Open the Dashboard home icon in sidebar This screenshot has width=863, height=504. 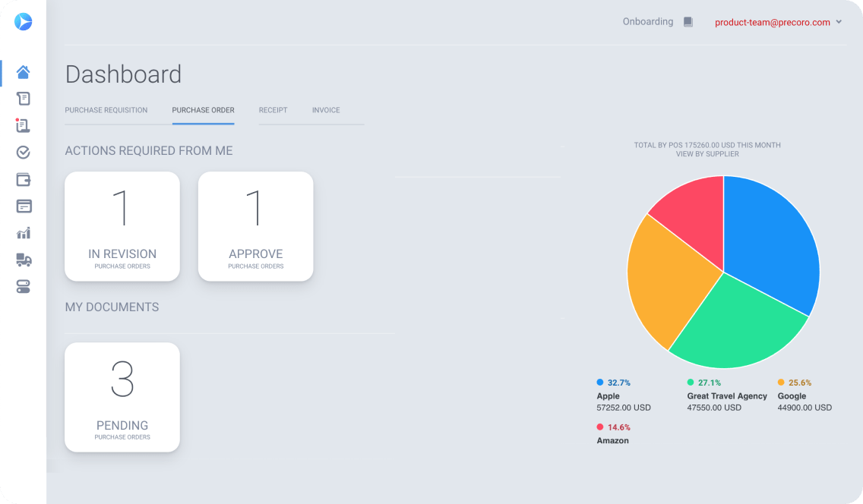[23, 72]
